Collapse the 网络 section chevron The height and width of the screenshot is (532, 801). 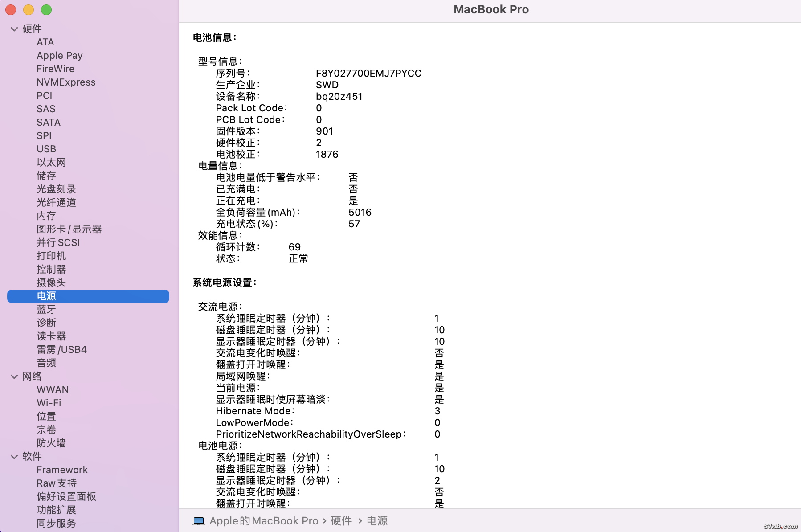point(14,376)
